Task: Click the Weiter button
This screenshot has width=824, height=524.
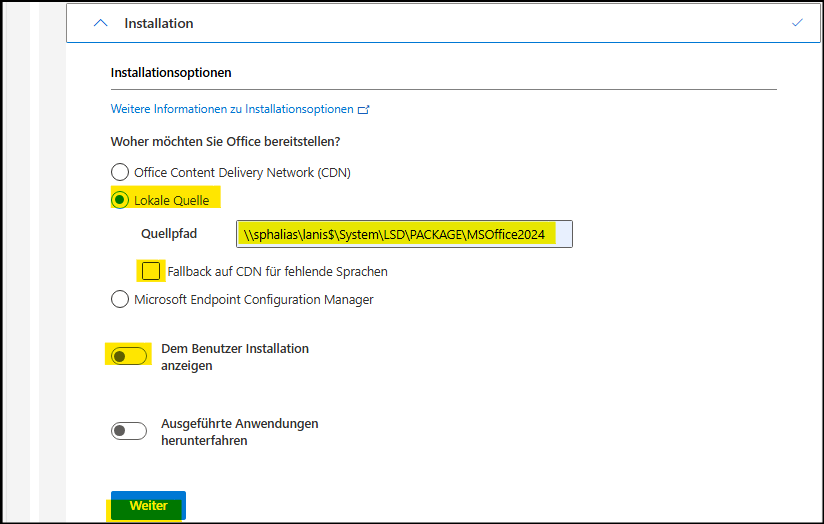Action: coord(148,506)
